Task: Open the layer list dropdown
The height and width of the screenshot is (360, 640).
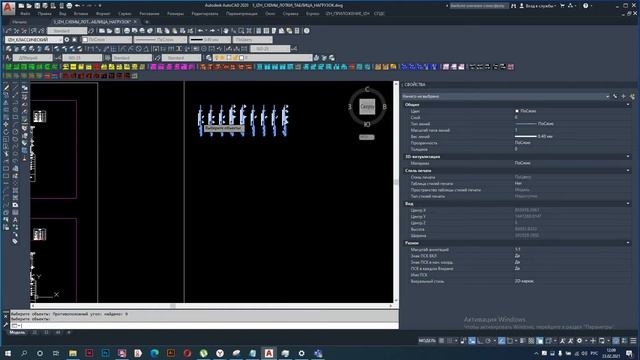Action: coord(263,58)
